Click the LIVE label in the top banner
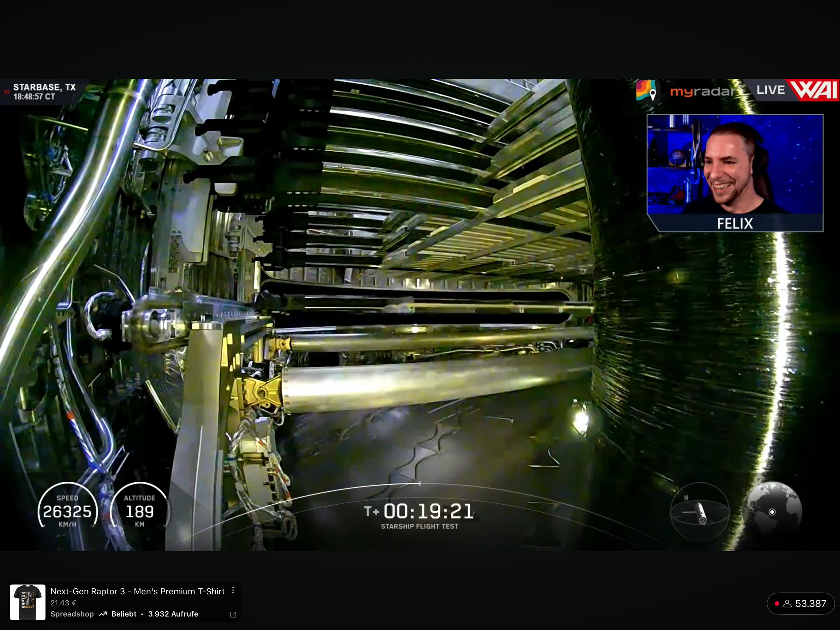 (x=770, y=90)
